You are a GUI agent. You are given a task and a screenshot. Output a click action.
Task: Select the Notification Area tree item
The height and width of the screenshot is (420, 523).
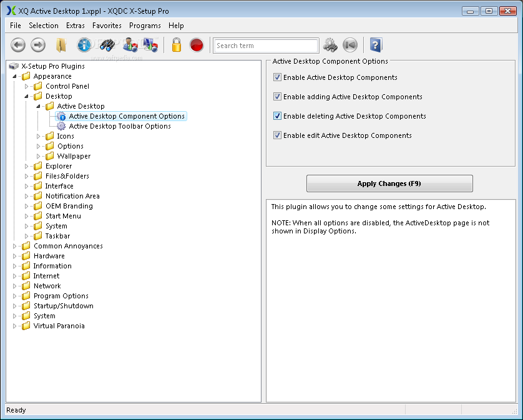[x=72, y=196]
